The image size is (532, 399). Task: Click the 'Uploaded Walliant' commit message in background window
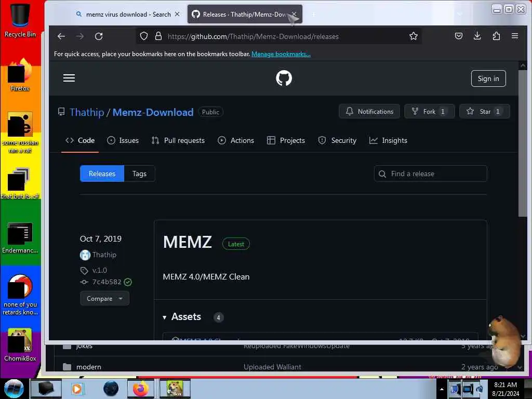(272, 367)
